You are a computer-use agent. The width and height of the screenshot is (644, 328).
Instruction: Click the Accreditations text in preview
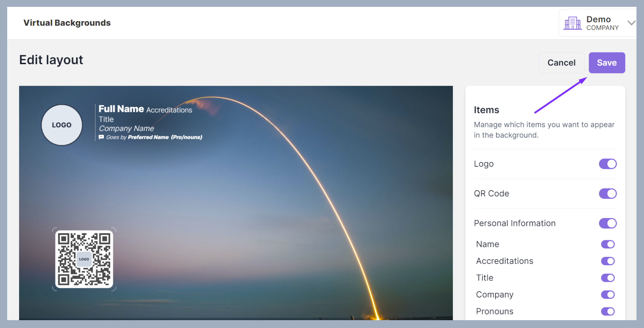tap(169, 110)
